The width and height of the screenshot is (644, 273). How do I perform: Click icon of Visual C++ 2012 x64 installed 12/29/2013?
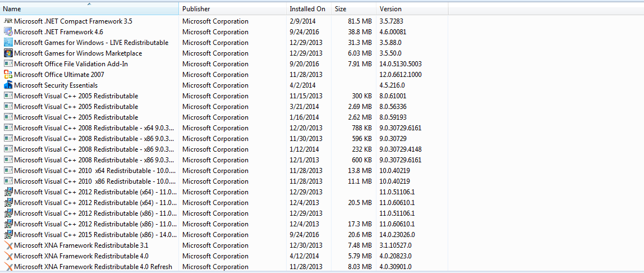click(8, 192)
